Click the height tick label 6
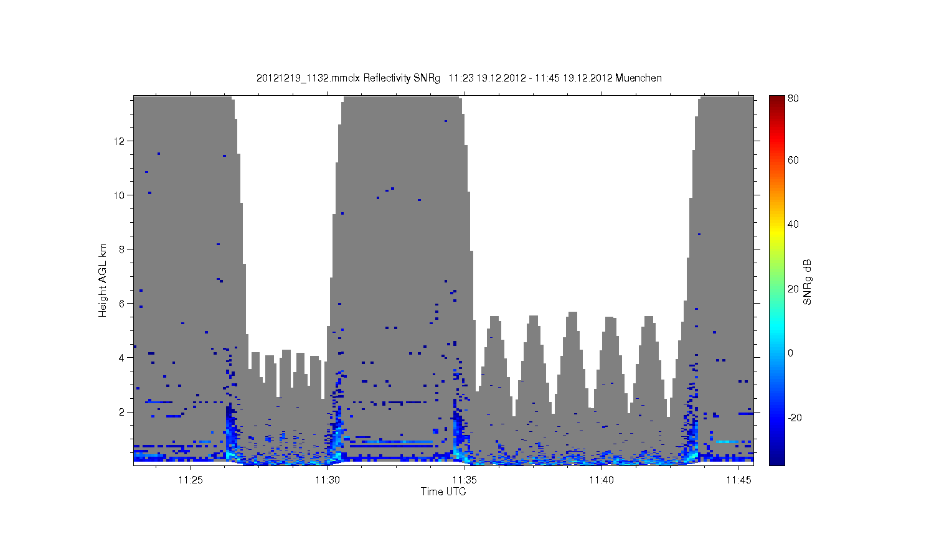The height and width of the screenshot is (560, 934). tap(122, 303)
